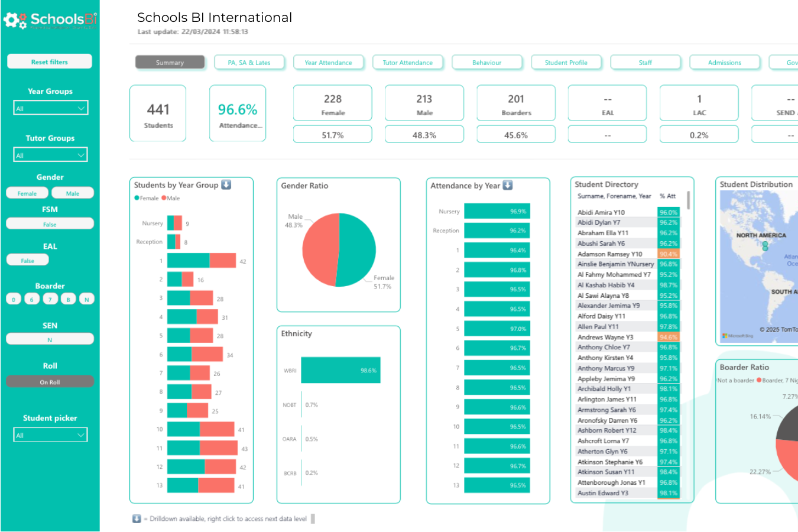
Task: Select Boarder filter value B
Action: click(69, 299)
